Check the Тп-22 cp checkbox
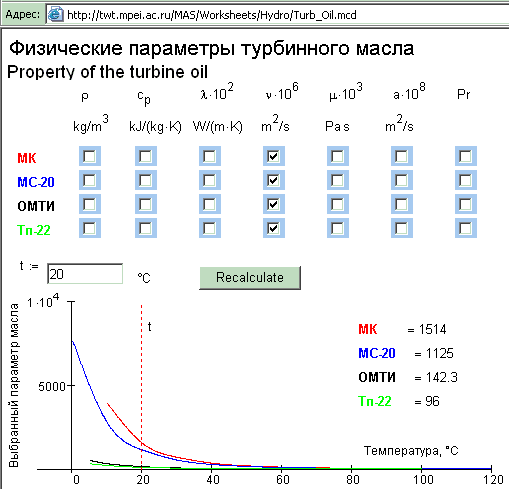Image resolution: width=509 pixels, height=489 pixels. click(146, 228)
